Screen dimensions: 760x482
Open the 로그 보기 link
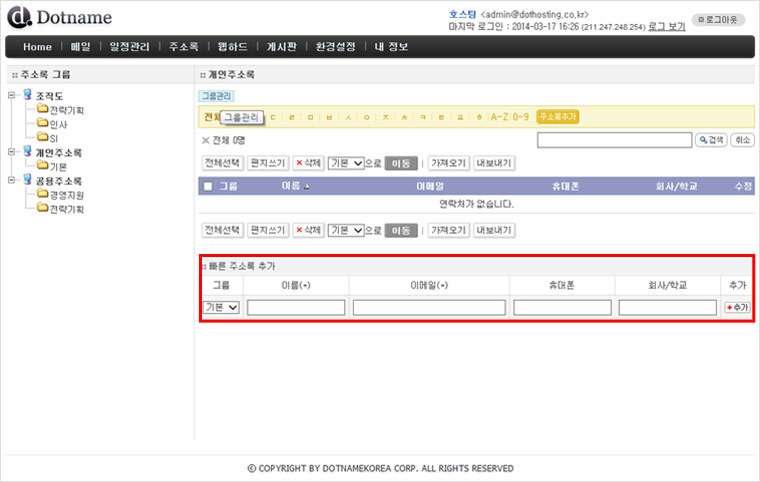coord(667,24)
